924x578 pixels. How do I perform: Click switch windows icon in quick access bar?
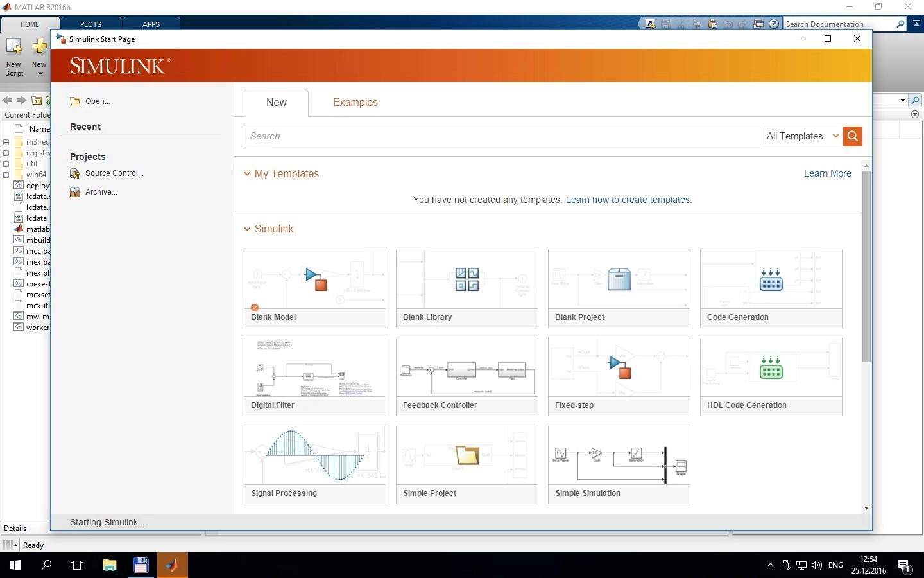tap(758, 24)
